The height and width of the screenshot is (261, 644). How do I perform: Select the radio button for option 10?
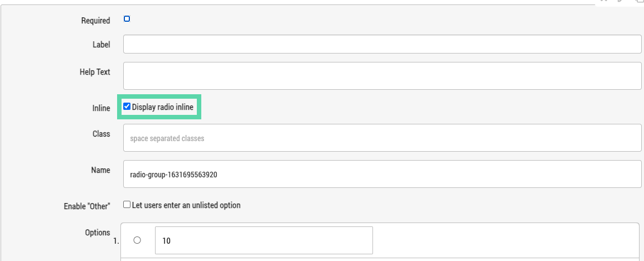pos(137,240)
